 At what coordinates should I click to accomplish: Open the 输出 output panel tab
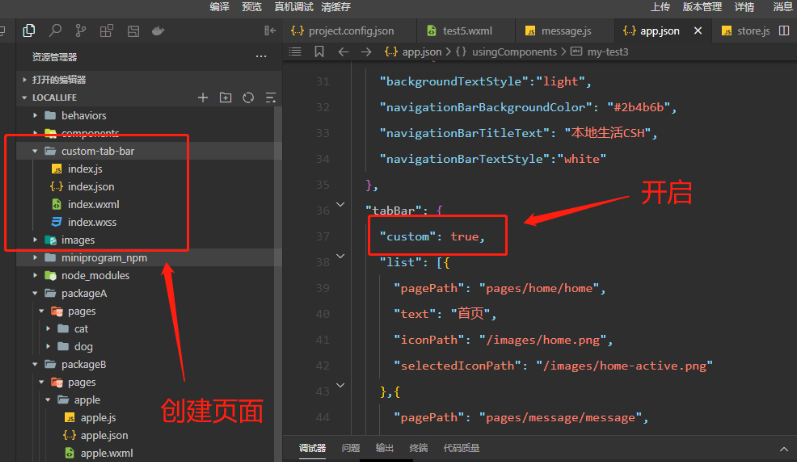[x=384, y=448]
